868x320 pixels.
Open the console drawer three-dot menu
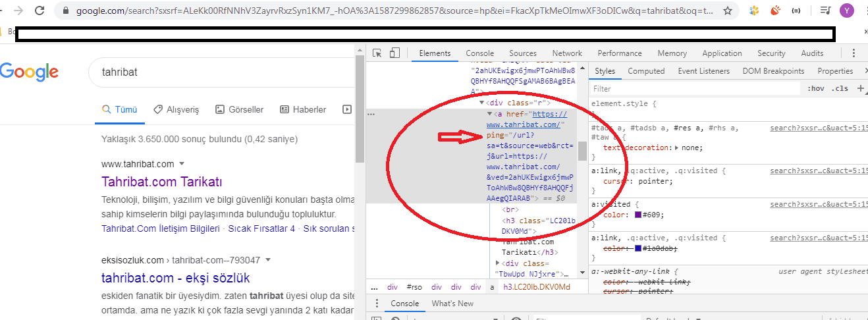tap(377, 304)
